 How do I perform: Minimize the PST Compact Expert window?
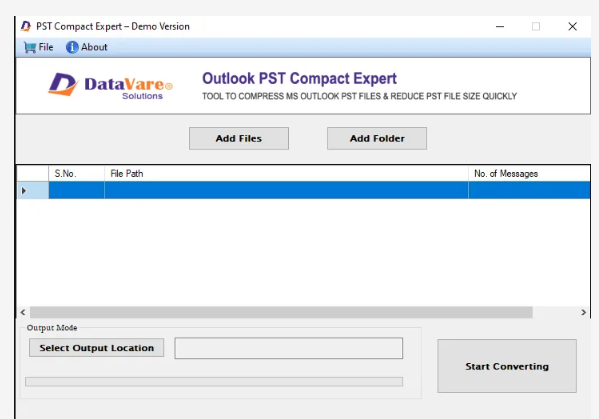click(500, 26)
